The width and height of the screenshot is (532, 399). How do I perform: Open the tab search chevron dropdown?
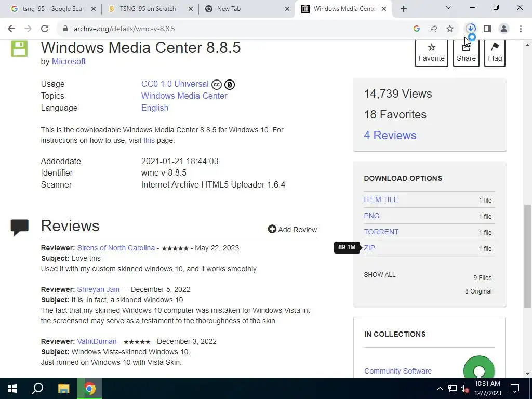point(448,7)
